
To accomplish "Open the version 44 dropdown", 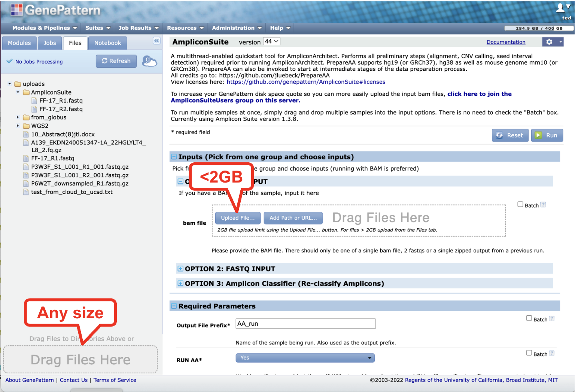I will 272,42.
